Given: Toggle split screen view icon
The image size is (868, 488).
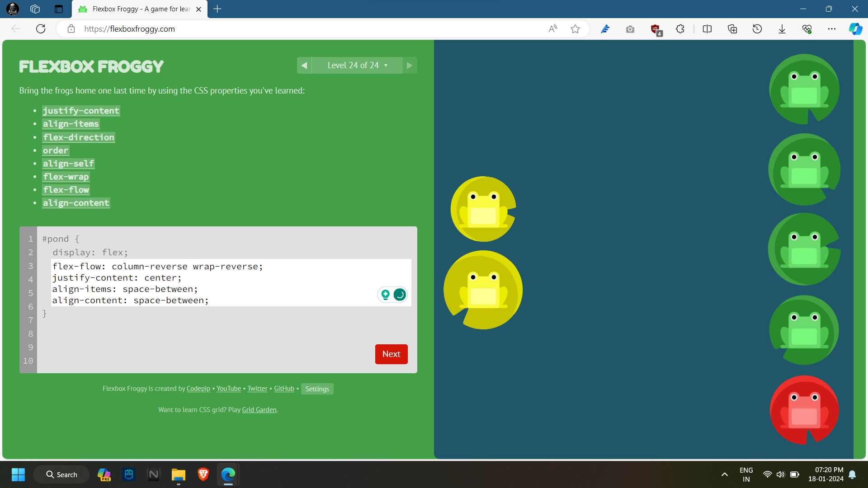Looking at the screenshot, I should click(x=707, y=29).
